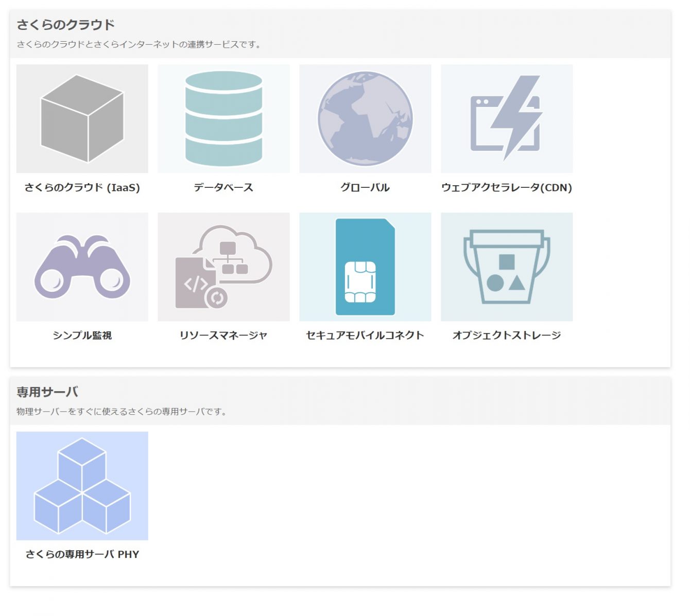The height and width of the screenshot is (616, 690).
Task: Open ウェブアクセラレータ(CDN) lightning bolt icon
Action: 506,118
